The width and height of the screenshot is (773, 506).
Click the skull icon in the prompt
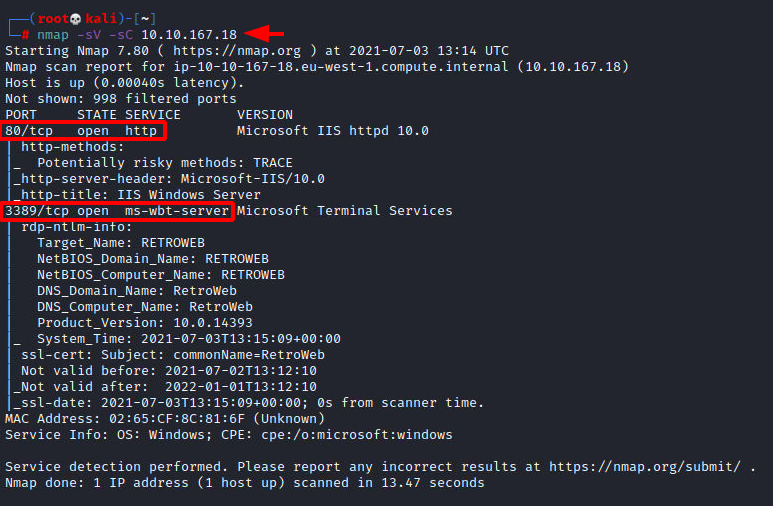[x=75, y=19]
